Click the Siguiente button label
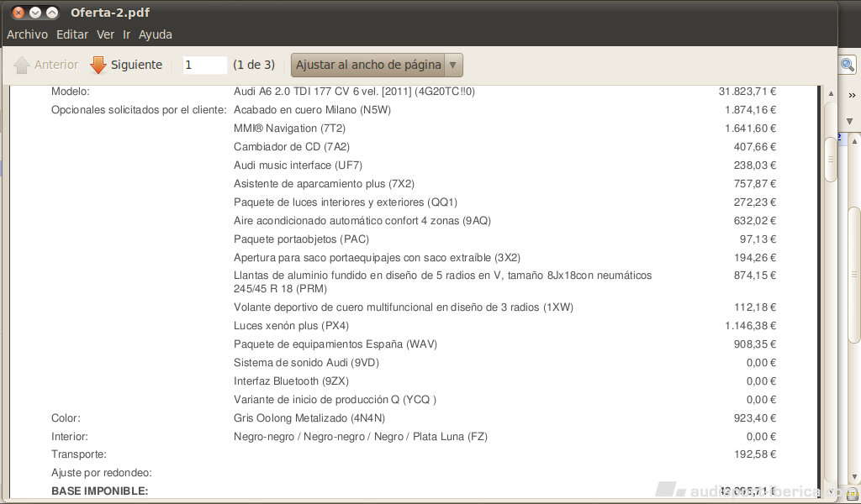 pyautogui.click(x=137, y=65)
